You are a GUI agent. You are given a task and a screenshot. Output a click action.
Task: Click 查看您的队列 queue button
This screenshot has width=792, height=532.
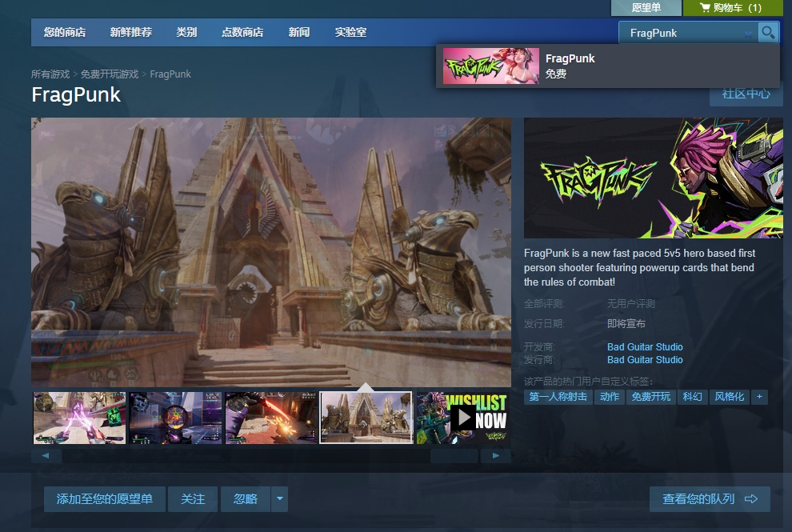coord(710,499)
